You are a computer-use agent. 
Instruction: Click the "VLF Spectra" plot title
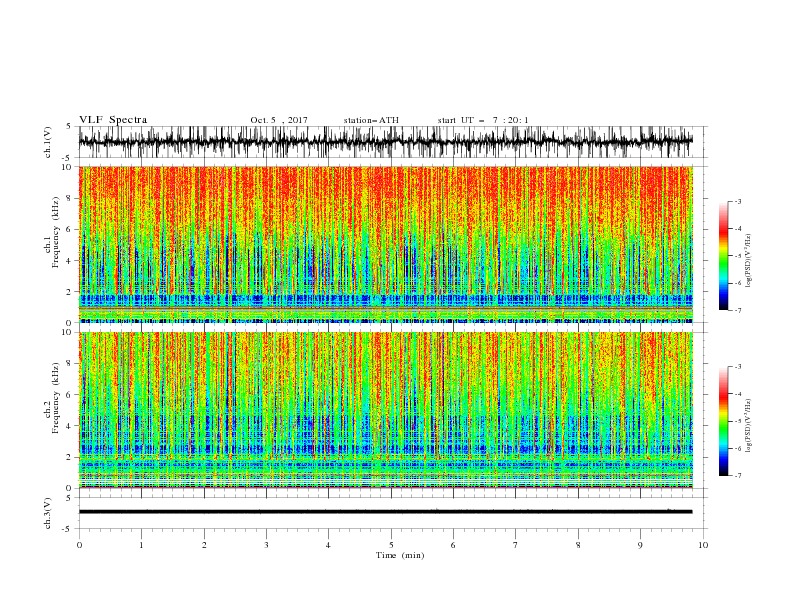[113, 120]
